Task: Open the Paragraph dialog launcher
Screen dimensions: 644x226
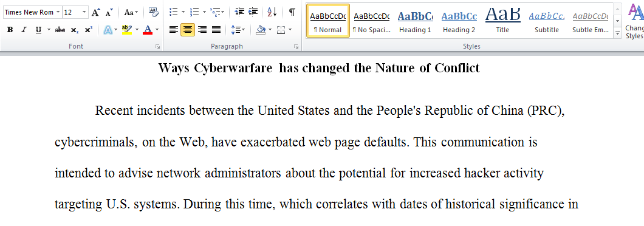Action: [x=296, y=47]
